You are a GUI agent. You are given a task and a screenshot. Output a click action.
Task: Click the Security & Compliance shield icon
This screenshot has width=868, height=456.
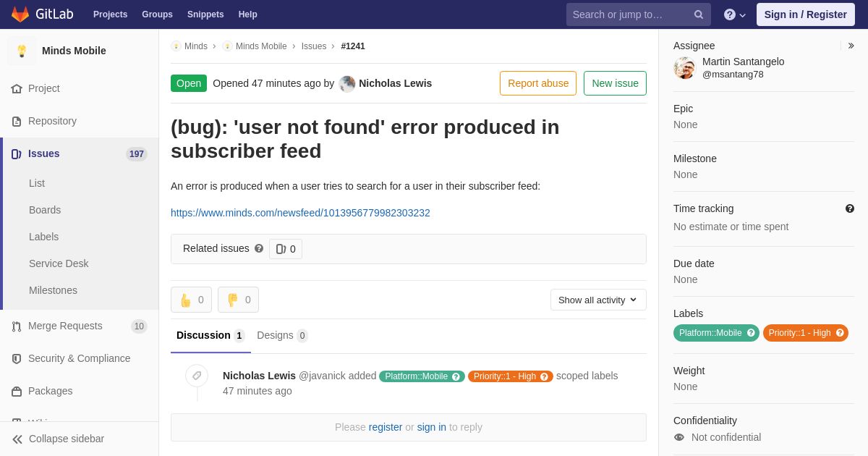point(17,358)
